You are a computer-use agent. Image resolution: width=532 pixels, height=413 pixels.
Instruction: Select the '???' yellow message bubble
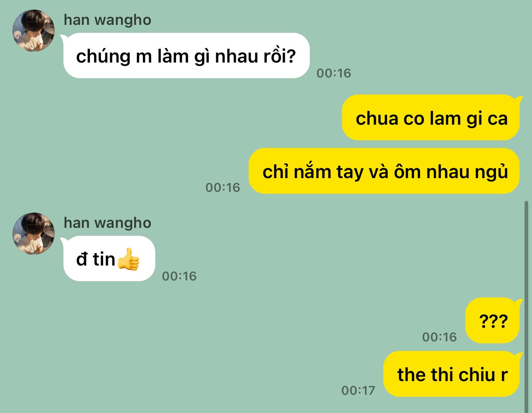pyautogui.click(x=493, y=321)
